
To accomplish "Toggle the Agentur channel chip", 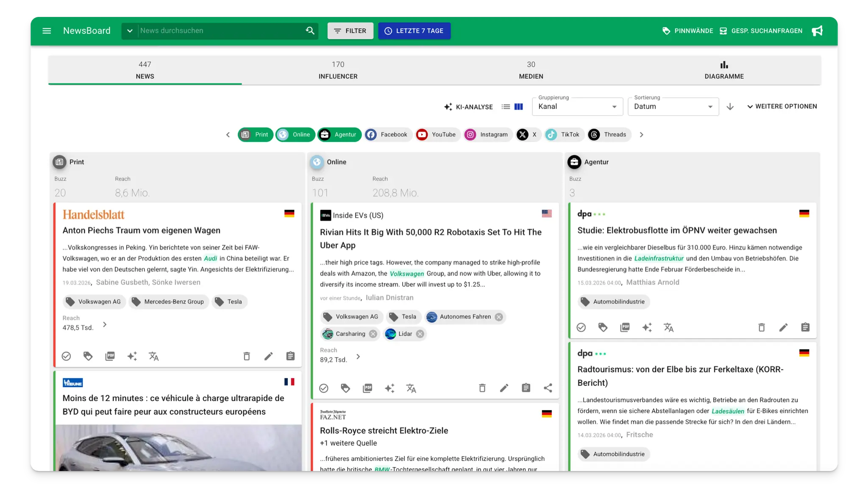I will point(339,134).
